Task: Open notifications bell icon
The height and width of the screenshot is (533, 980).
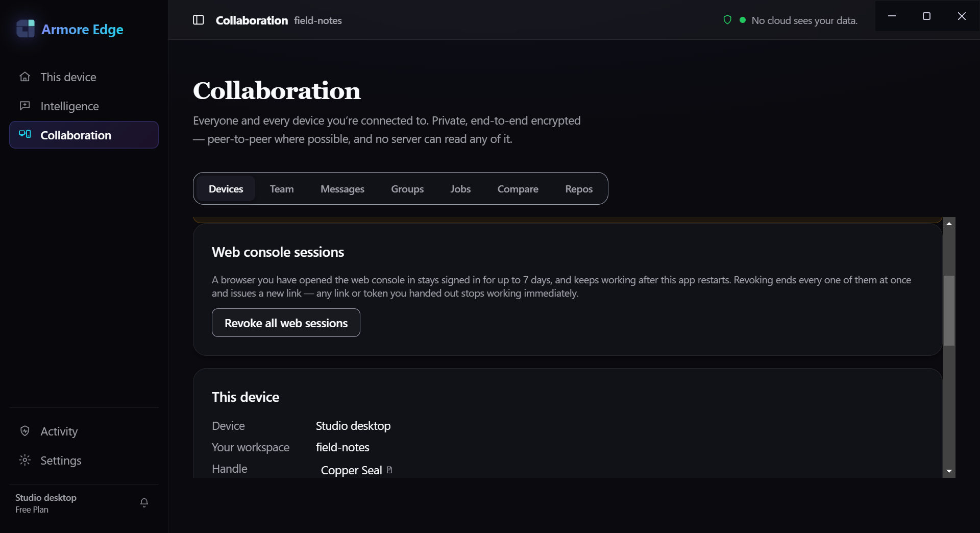Action: pyautogui.click(x=144, y=503)
